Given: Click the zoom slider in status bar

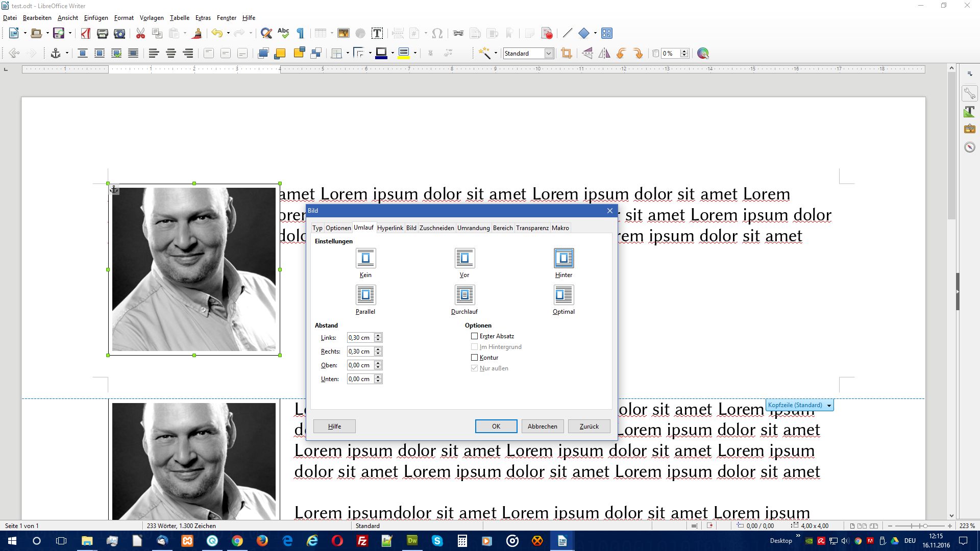Looking at the screenshot, I should point(920,526).
